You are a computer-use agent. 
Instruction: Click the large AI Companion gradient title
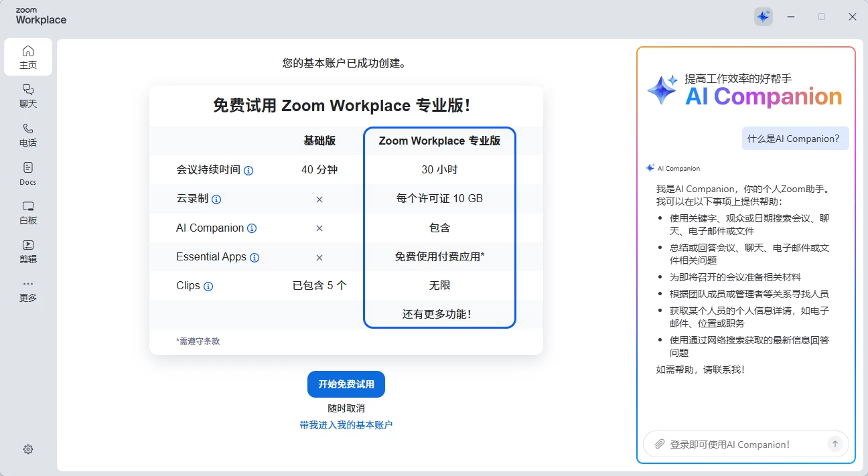[764, 97]
